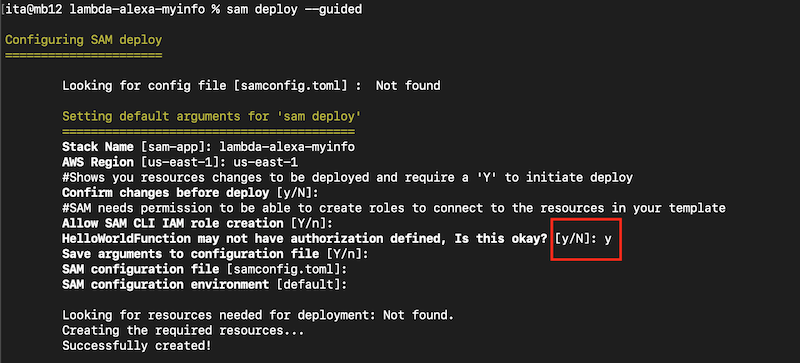Viewport: 800px width, 363px height.
Task: Click the 'sam deploy --guided' command text
Action: pos(294,9)
